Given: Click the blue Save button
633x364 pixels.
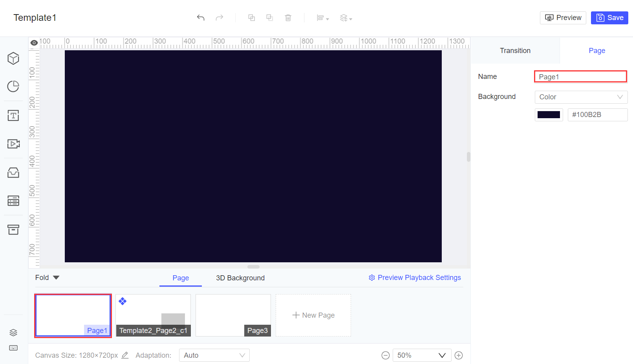Looking at the screenshot, I should pyautogui.click(x=609, y=18).
